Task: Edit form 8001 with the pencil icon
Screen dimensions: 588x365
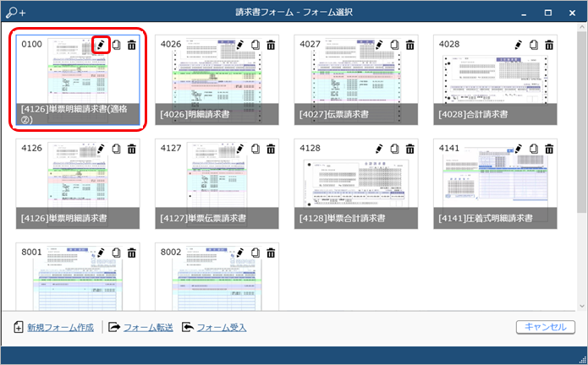Action: coord(101,253)
